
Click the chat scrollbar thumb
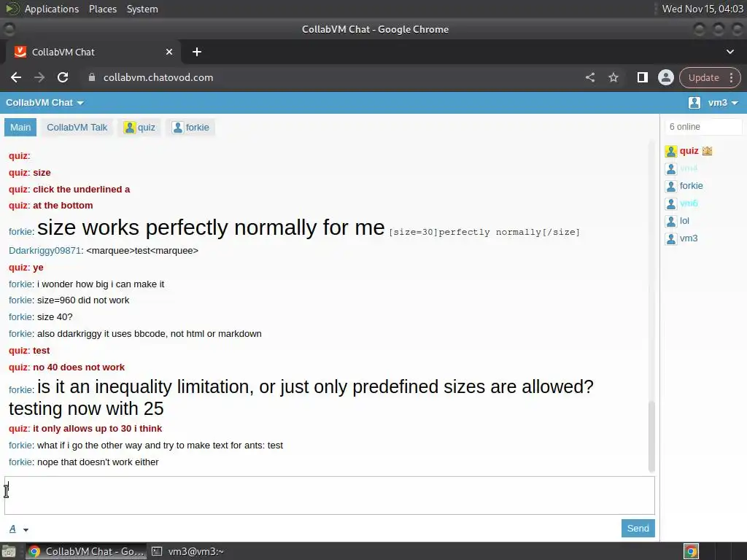pos(651,436)
